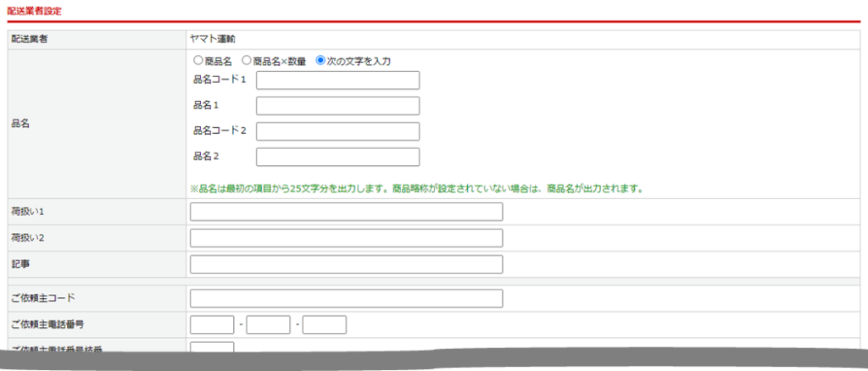Click the ヤマト運輸 carrier text
The width and height of the screenshot is (868, 371).
[x=213, y=39]
